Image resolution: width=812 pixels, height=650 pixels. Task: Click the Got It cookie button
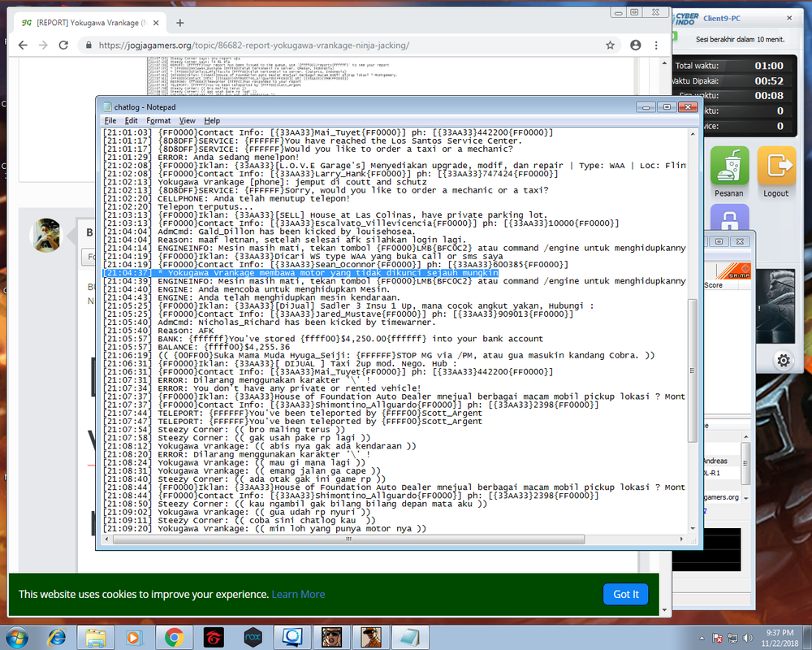coord(625,594)
